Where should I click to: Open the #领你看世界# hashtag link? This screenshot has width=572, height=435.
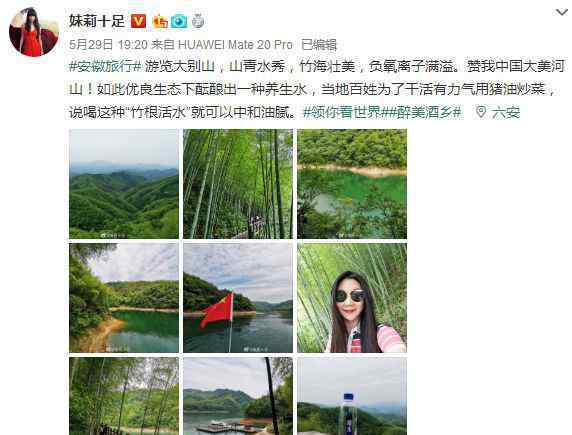point(343,112)
